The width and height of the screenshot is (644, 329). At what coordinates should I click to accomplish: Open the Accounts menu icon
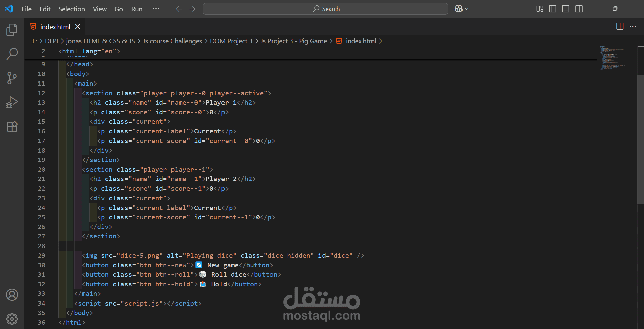tap(12, 295)
